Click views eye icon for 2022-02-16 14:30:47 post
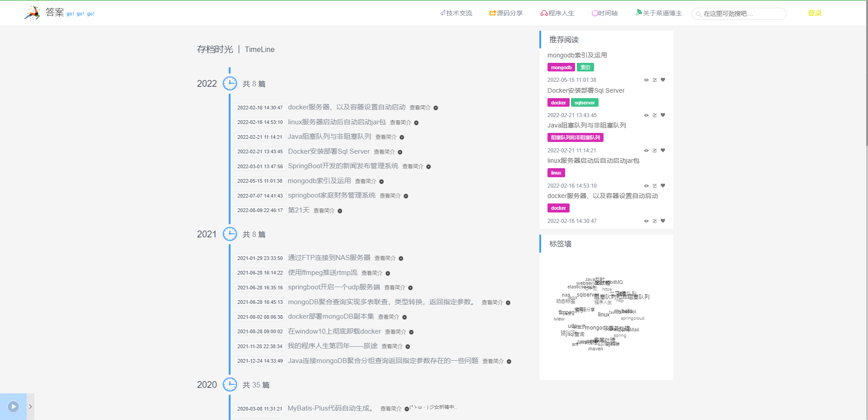868x420 pixels. [646, 221]
